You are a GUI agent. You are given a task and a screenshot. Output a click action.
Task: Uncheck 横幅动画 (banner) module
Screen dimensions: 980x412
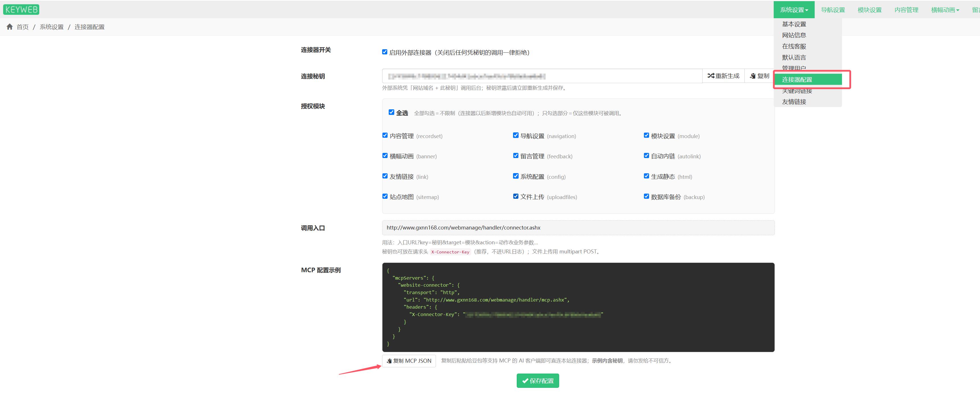[x=385, y=155]
